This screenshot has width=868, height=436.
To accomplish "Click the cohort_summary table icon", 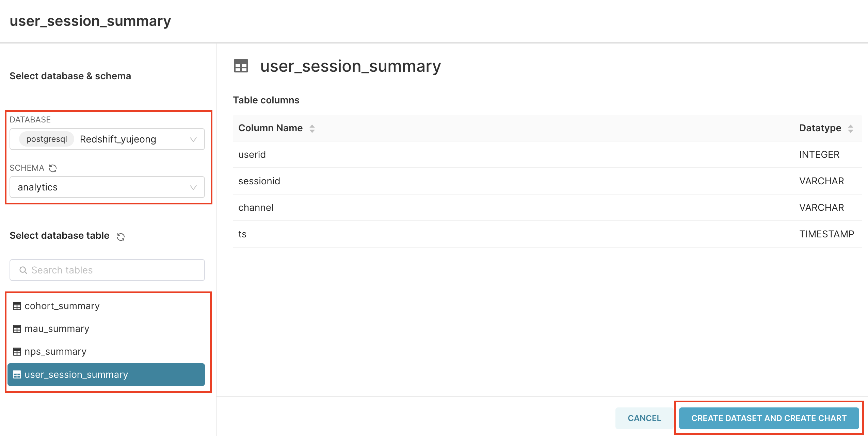I will [x=17, y=306].
